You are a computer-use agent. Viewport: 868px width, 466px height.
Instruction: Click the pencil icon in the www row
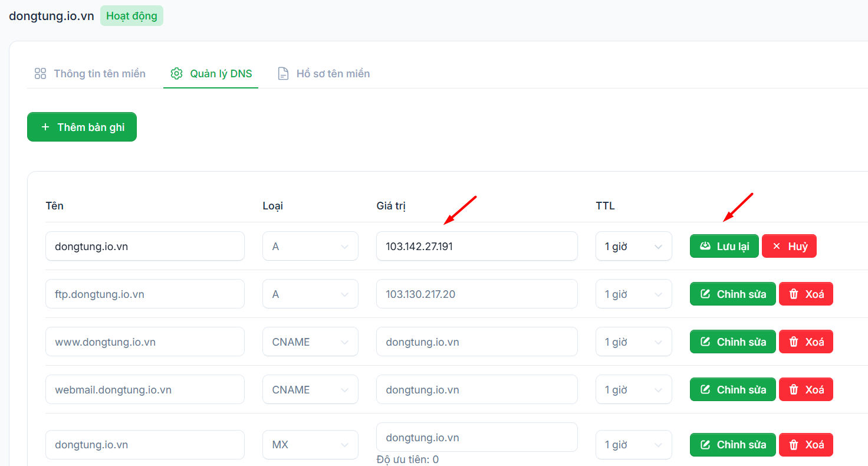[x=705, y=342]
